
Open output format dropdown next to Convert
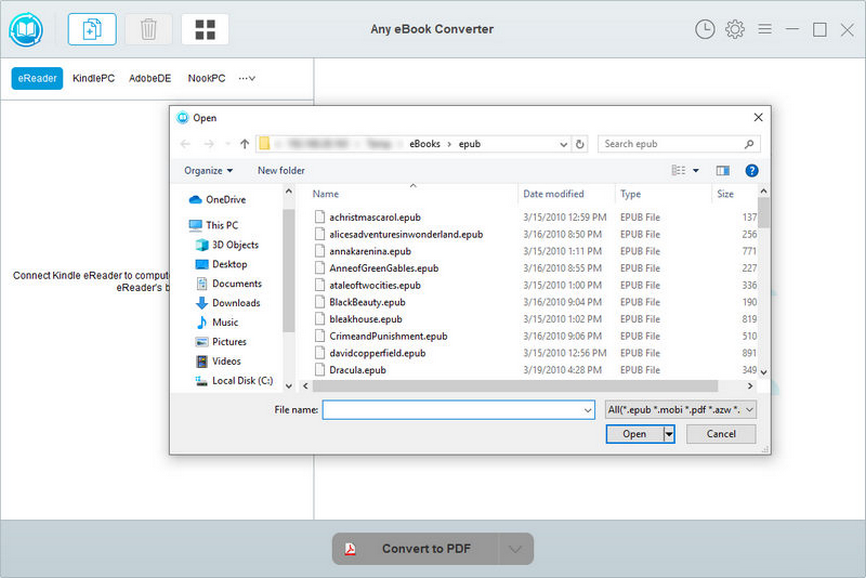[515, 549]
